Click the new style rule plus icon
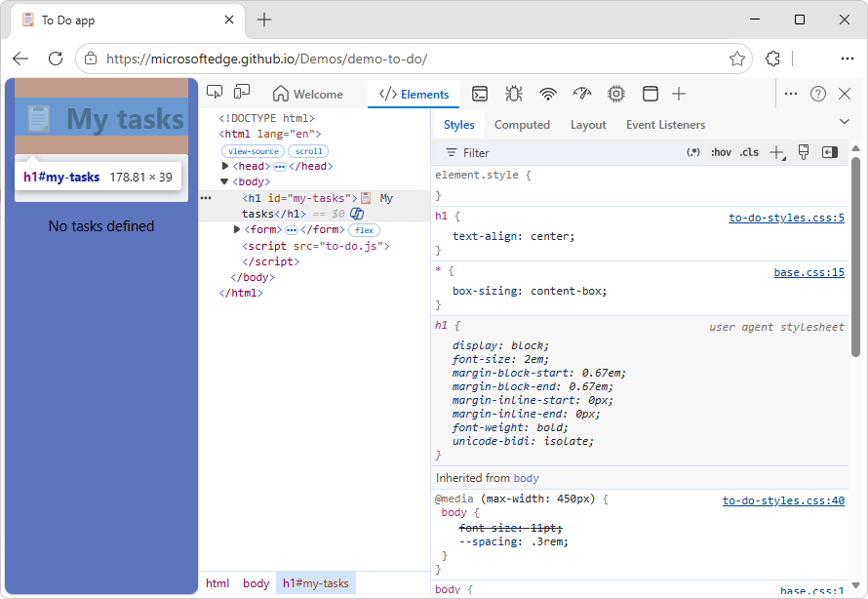 point(777,153)
